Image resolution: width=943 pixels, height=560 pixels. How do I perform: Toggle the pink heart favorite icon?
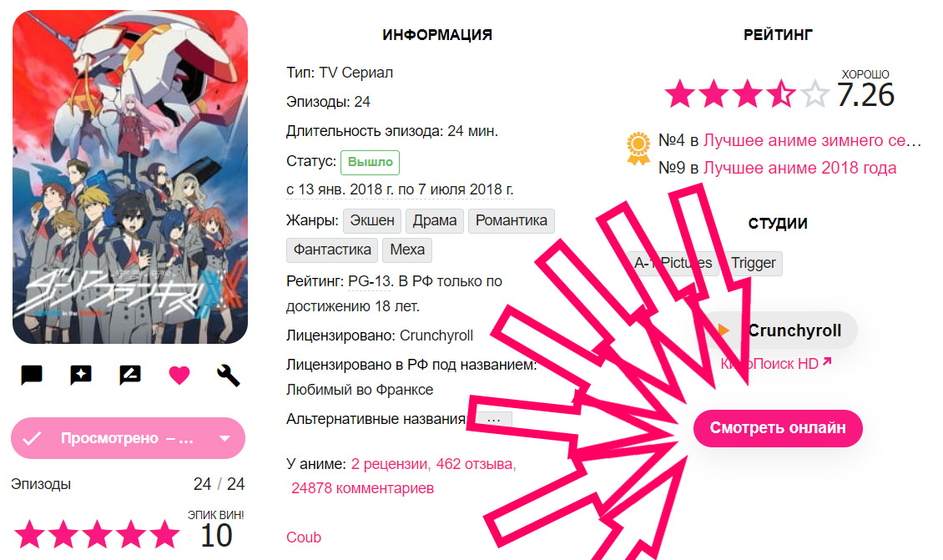click(179, 376)
